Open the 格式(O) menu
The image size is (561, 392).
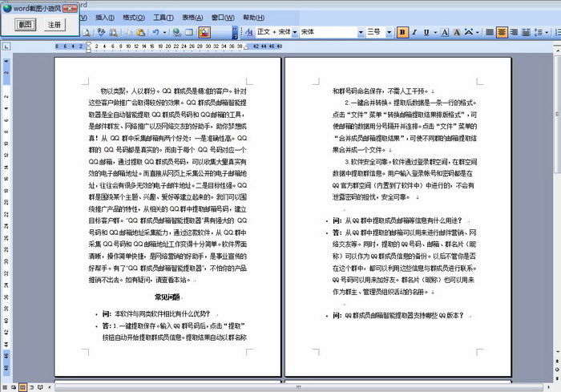134,17
